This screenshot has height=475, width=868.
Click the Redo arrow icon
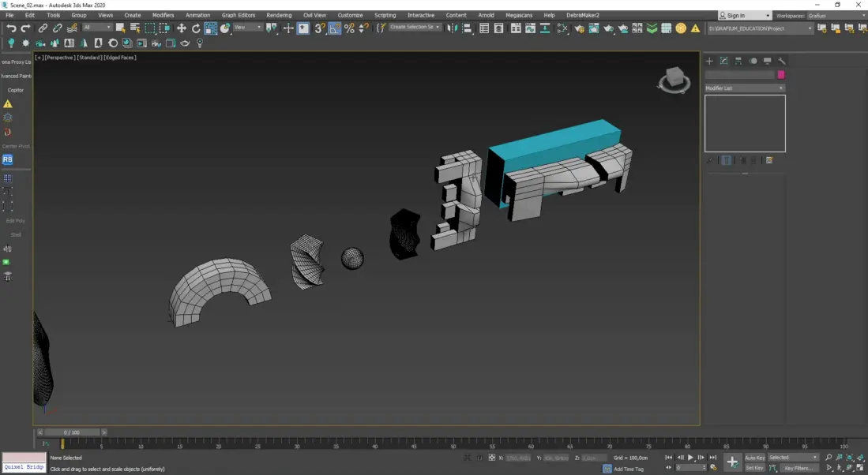(25, 28)
